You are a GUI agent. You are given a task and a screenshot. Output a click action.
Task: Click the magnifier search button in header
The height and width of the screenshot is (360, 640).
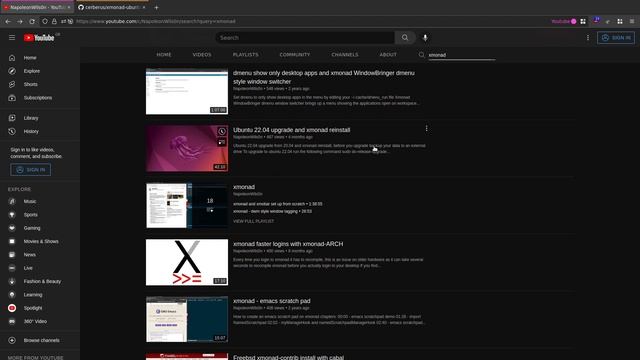click(x=405, y=38)
